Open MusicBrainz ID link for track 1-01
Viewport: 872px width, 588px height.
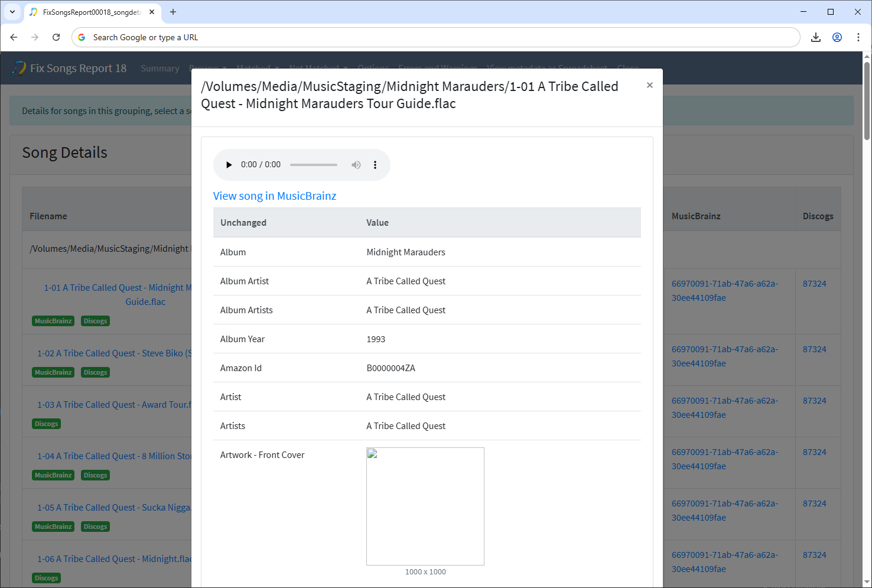tap(725, 291)
